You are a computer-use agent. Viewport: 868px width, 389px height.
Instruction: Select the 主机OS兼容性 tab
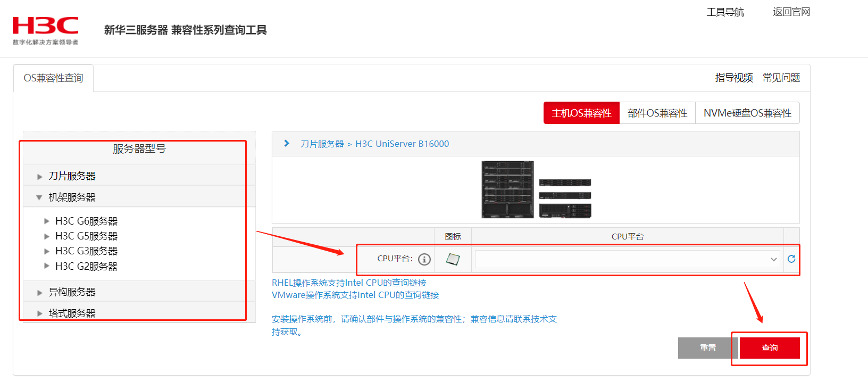point(582,113)
